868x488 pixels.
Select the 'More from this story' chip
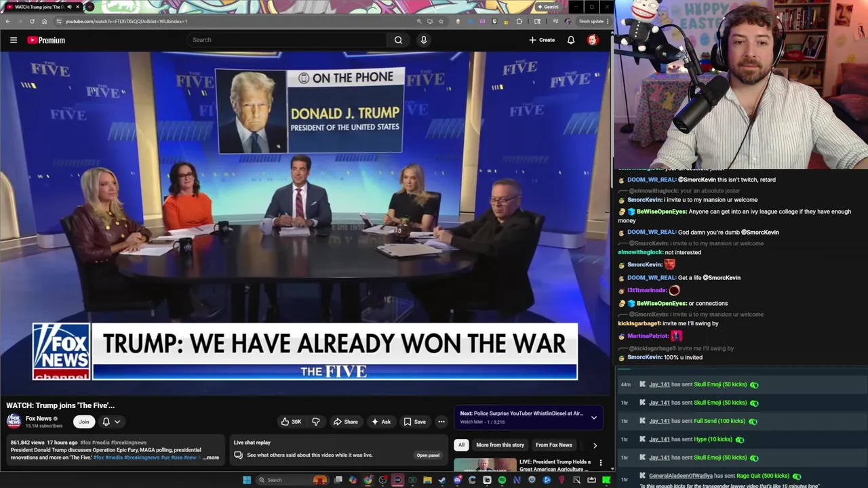click(x=500, y=445)
